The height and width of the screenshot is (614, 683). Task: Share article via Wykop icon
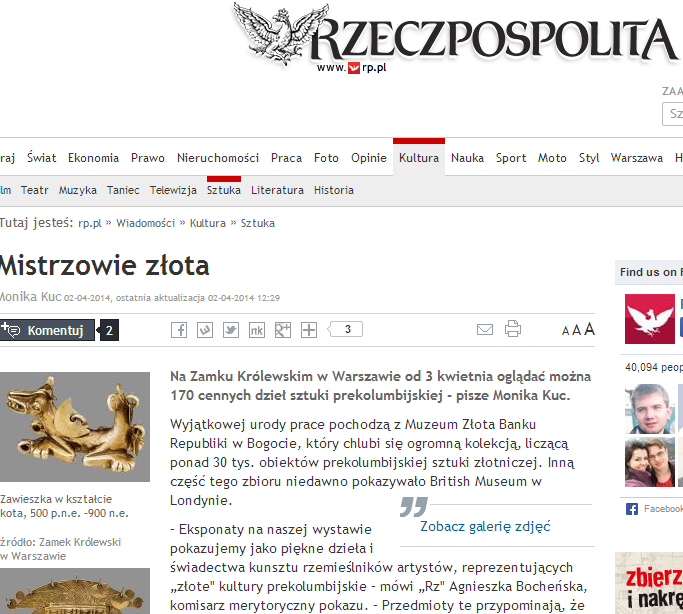[205, 330]
